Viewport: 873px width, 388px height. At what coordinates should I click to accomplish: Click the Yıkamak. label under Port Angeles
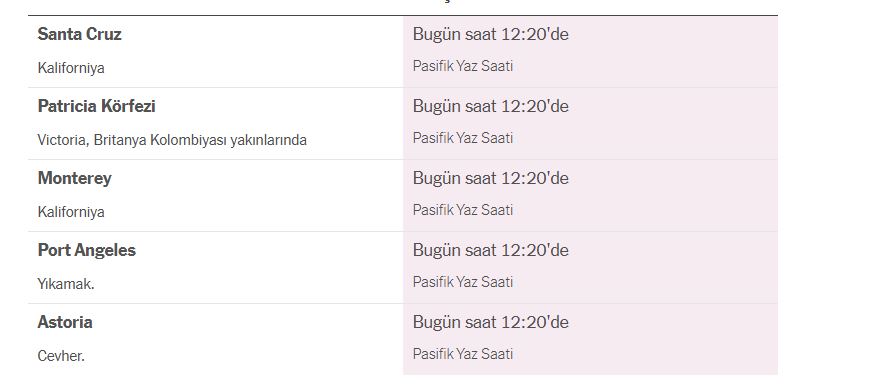pyautogui.click(x=66, y=284)
